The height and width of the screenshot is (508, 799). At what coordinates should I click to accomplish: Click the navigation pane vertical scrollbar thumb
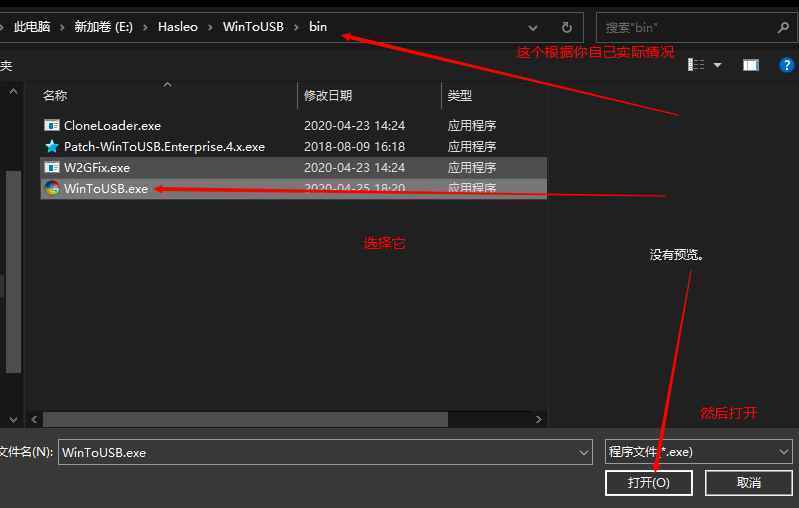point(13,272)
